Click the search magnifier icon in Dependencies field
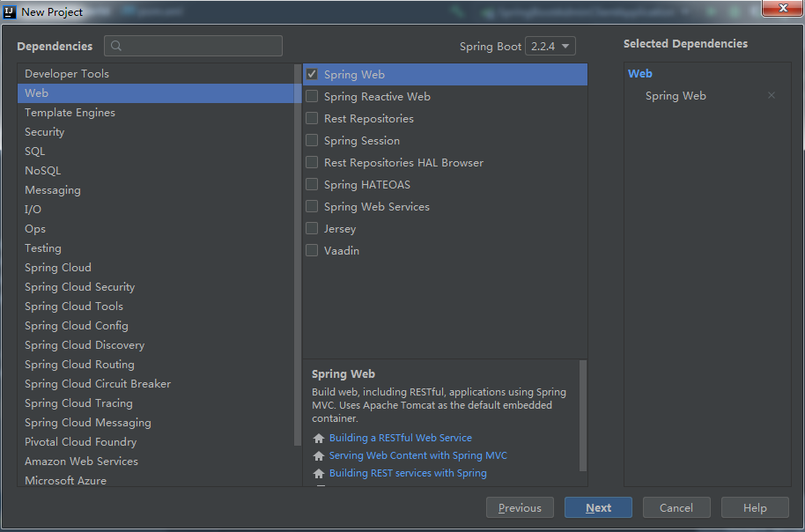This screenshot has height=532, width=805. coord(116,46)
